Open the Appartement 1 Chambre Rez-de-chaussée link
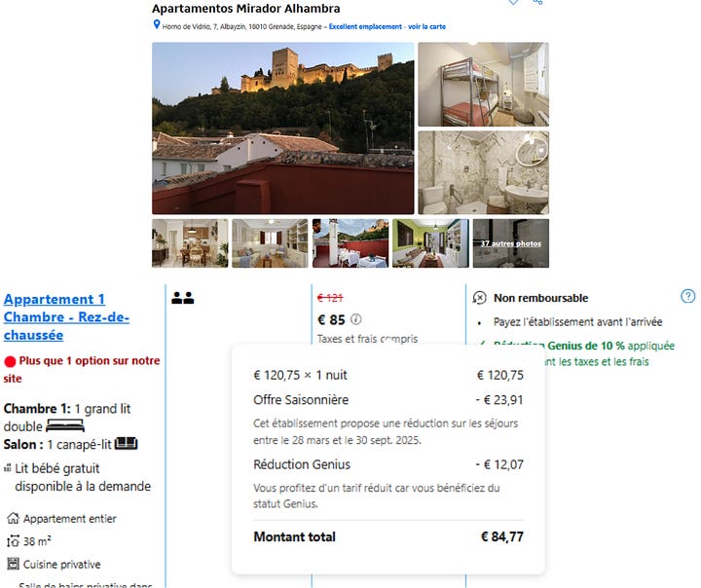Image resolution: width=701 pixels, height=588 pixels. 66,317
